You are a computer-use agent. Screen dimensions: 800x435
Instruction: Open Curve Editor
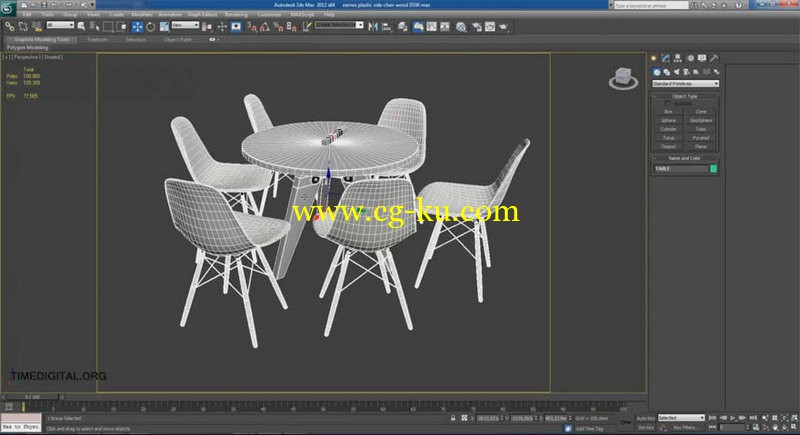click(432, 27)
